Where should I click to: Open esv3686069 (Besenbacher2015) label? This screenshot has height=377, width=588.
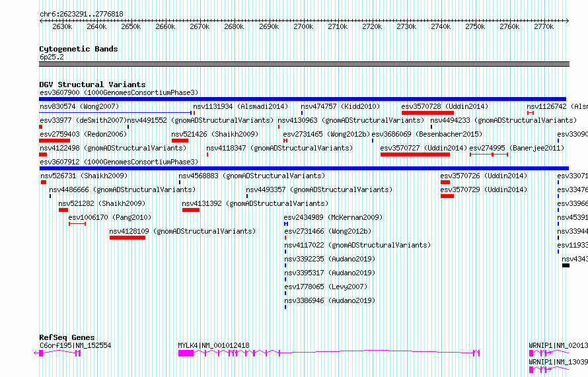(427, 134)
